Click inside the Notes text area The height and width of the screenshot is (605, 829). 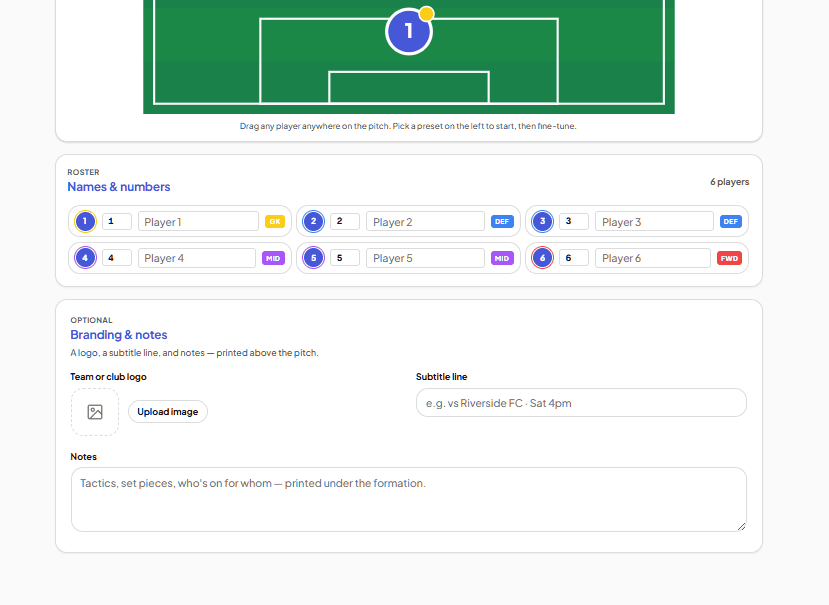[409, 499]
